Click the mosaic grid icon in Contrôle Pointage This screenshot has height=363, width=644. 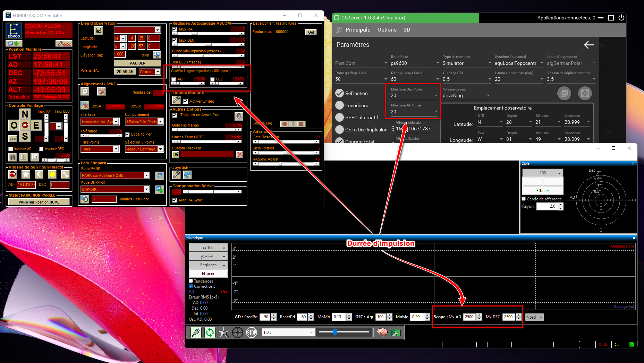tap(24, 157)
